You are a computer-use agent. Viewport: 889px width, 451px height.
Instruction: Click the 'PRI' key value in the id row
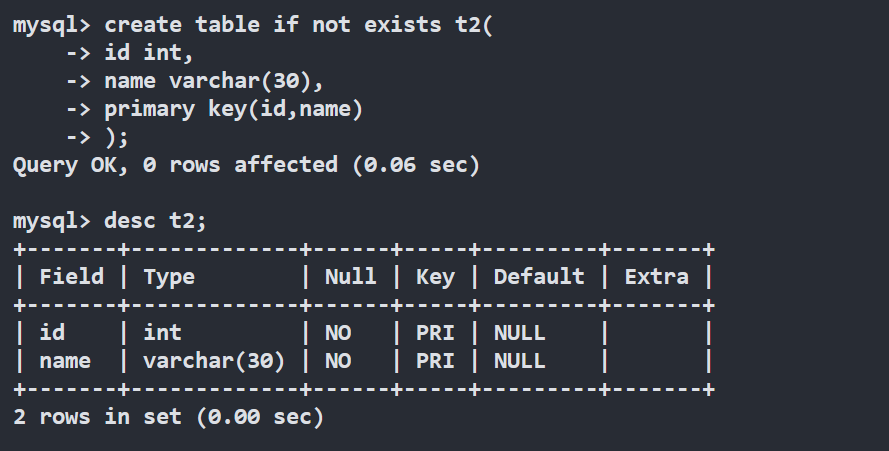pos(435,332)
